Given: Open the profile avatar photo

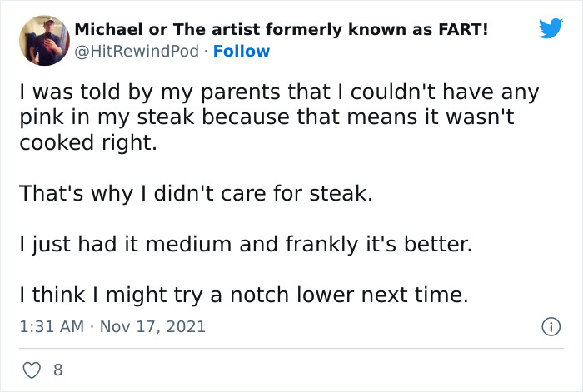Looking at the screenshot, I should click(42, 39).
